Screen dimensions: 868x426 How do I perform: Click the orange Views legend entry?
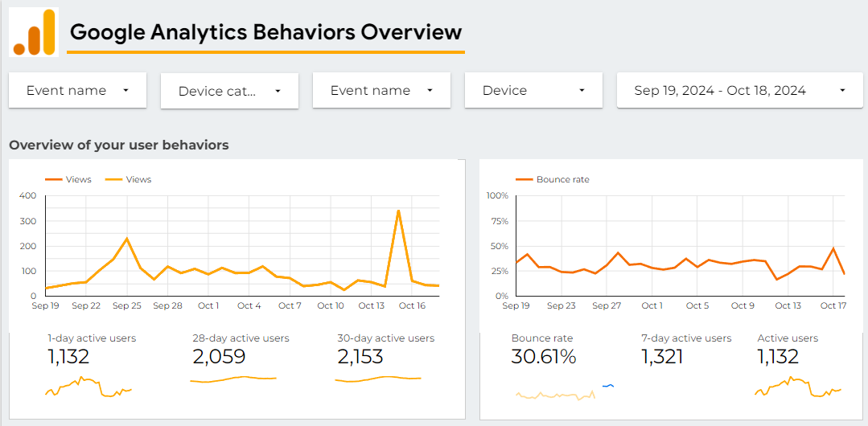(x=68, y=179)
